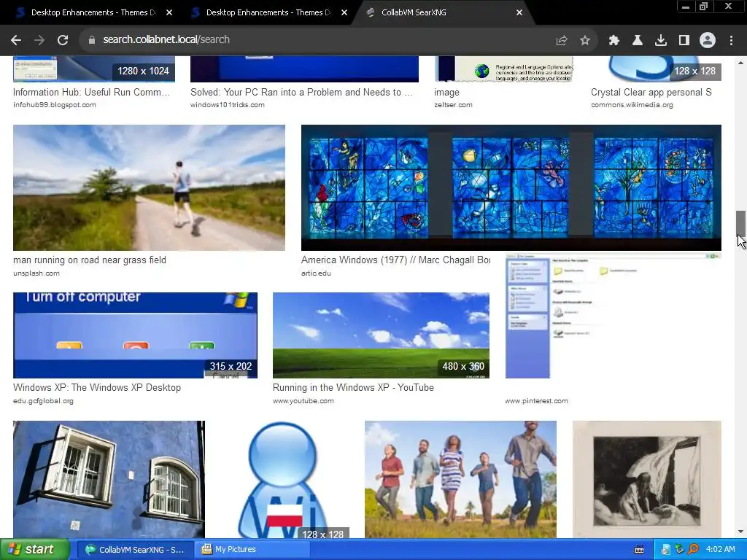Switch to second Desktop Enhancements tab

click(x=267, y=12)
